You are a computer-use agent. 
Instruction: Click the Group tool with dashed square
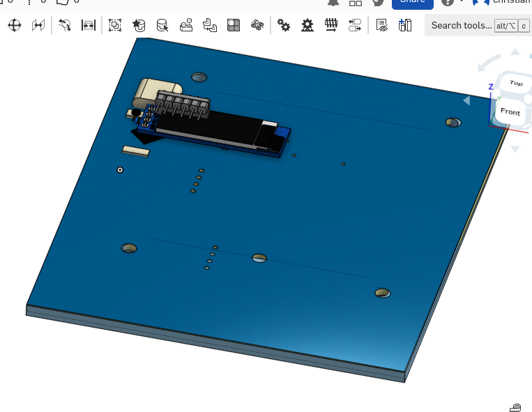pyautogui.click(x=115, y=25)
